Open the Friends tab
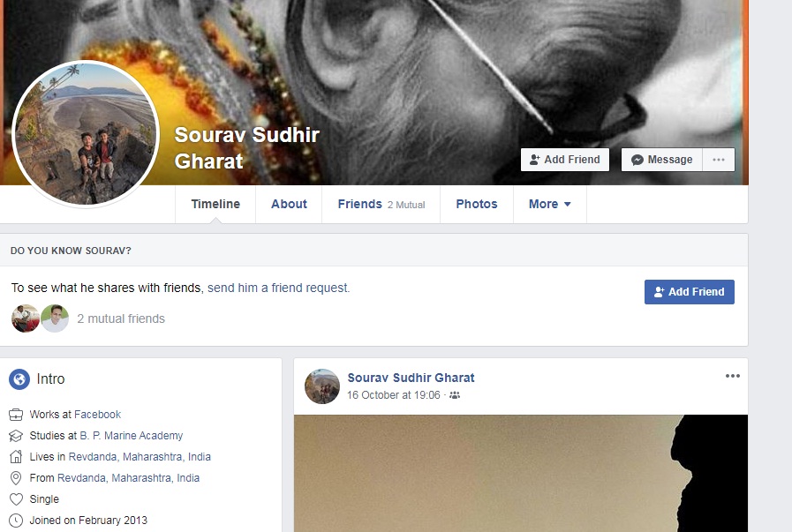Image resolution: width=792 pixels, height=532 pixels. pos(381,205)
